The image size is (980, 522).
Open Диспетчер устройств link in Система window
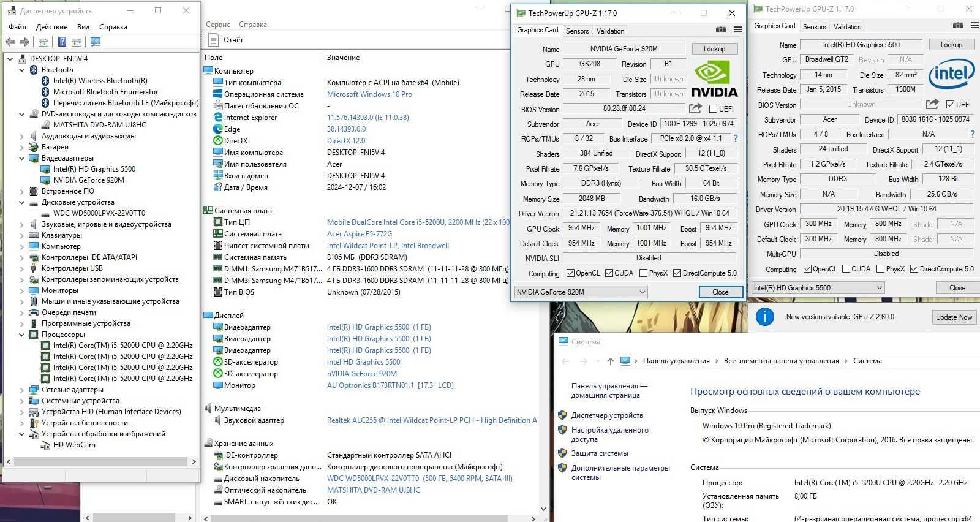tap(607, 415)
